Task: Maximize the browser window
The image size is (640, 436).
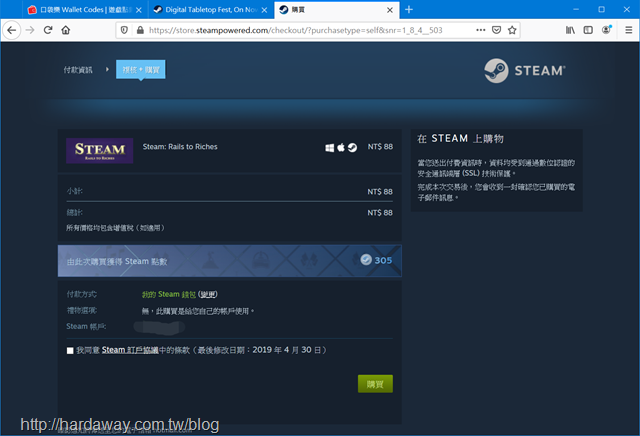Action: [x=601, y=9]
